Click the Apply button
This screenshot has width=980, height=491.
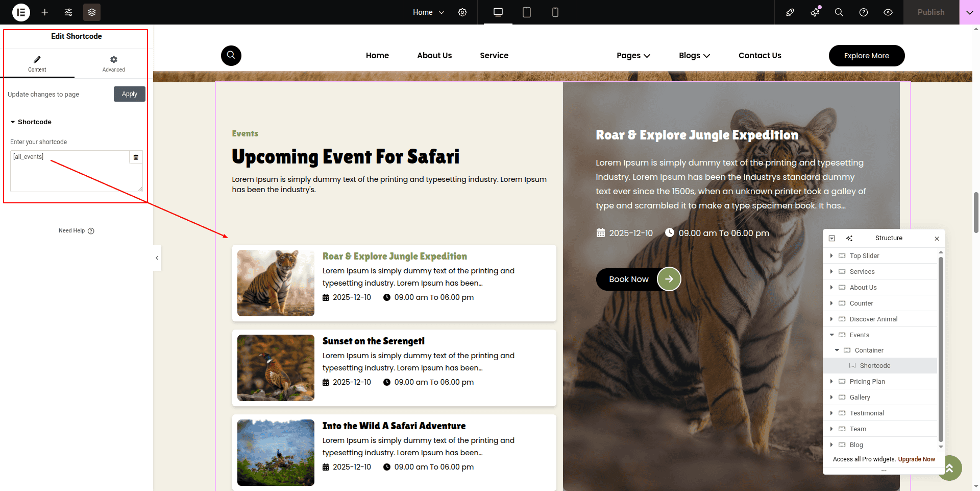[130, 94]
